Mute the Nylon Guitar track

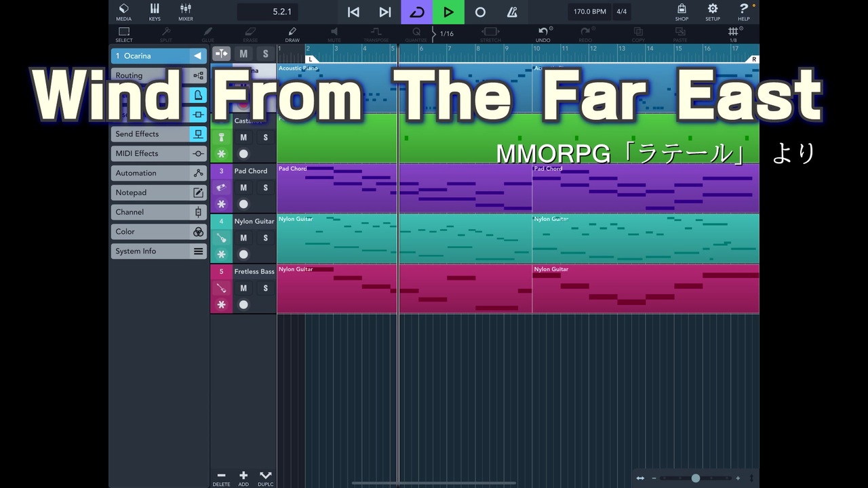243,238
